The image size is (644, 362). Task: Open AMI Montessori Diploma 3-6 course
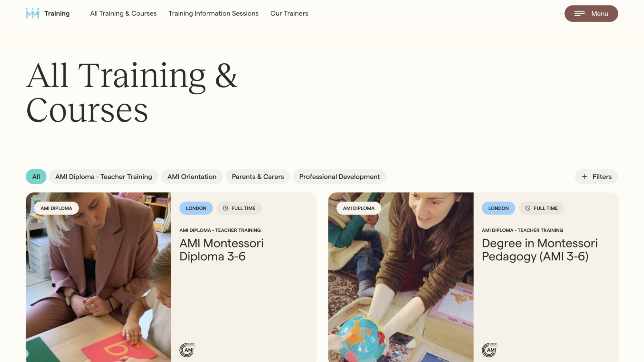click(222, 250)
